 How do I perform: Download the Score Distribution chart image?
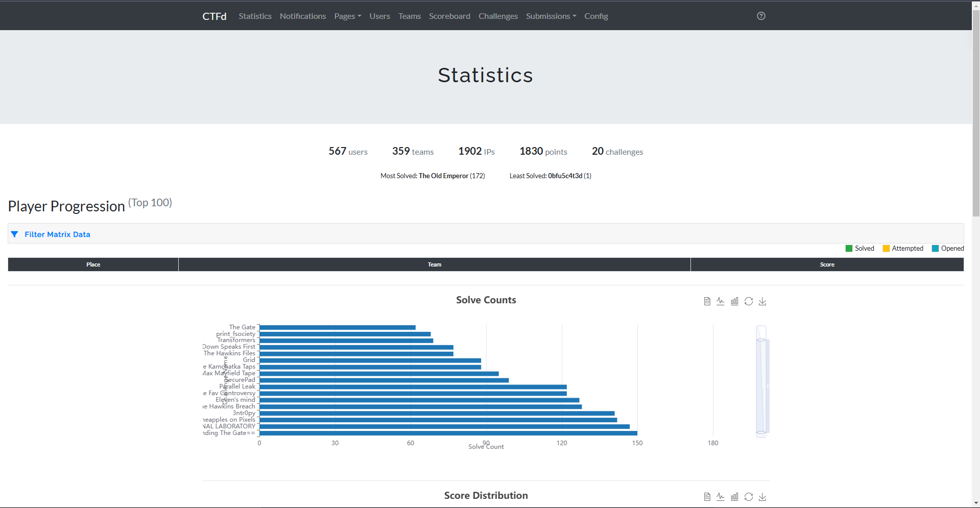click(762, 496)
